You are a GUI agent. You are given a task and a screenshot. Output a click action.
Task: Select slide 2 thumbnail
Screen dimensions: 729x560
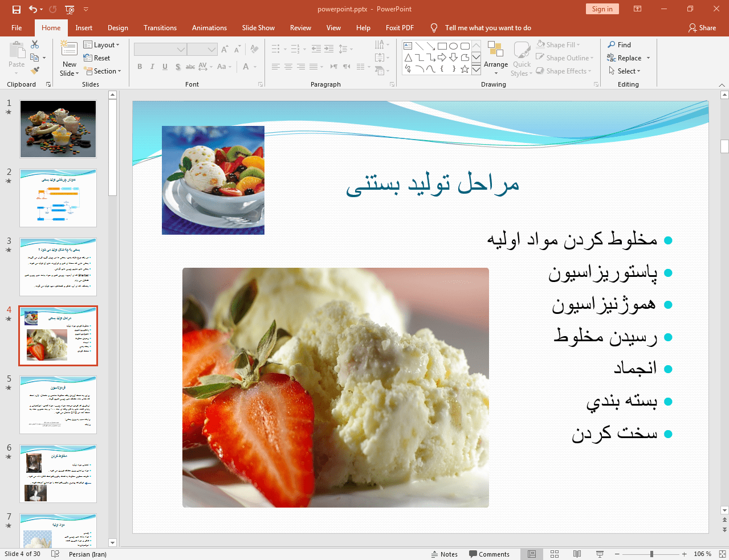(x=58, y=198)
